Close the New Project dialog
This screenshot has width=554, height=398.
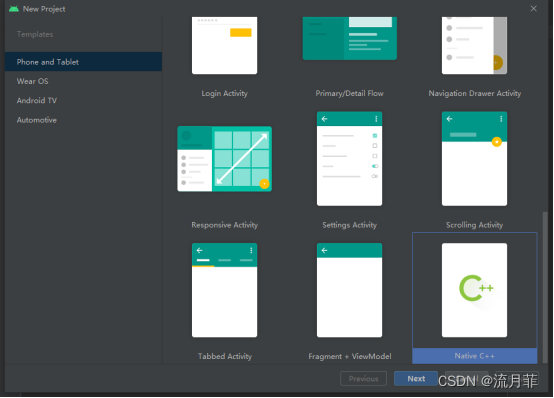pos(534,8)
